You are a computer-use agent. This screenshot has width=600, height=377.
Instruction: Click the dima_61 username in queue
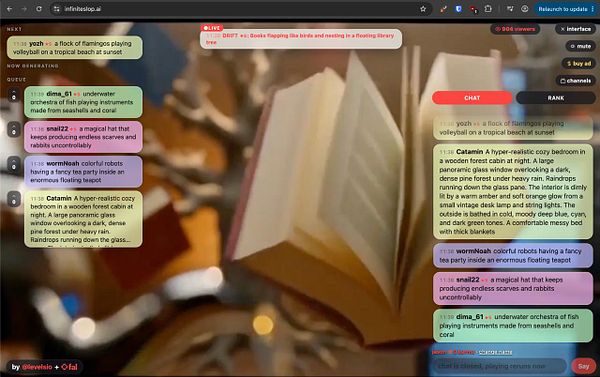coord(59,94)
